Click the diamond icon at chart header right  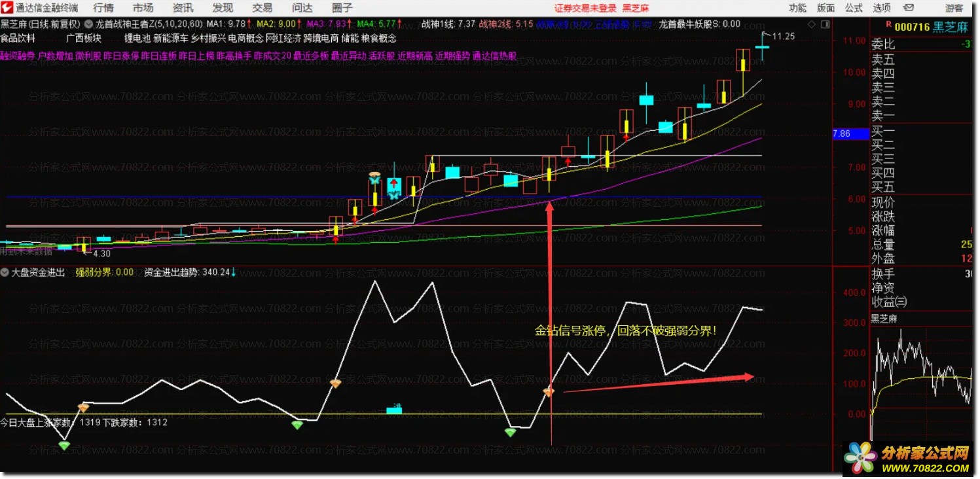812,24
